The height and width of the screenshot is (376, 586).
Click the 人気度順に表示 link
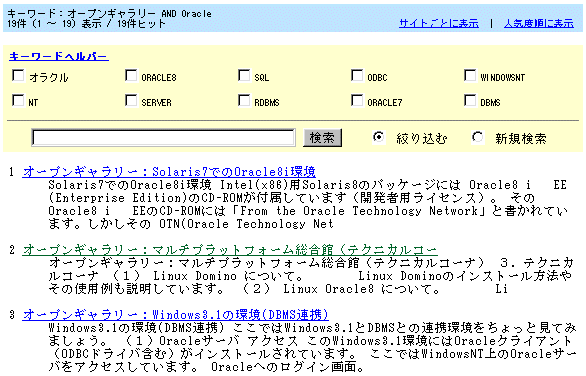(539, 23)
